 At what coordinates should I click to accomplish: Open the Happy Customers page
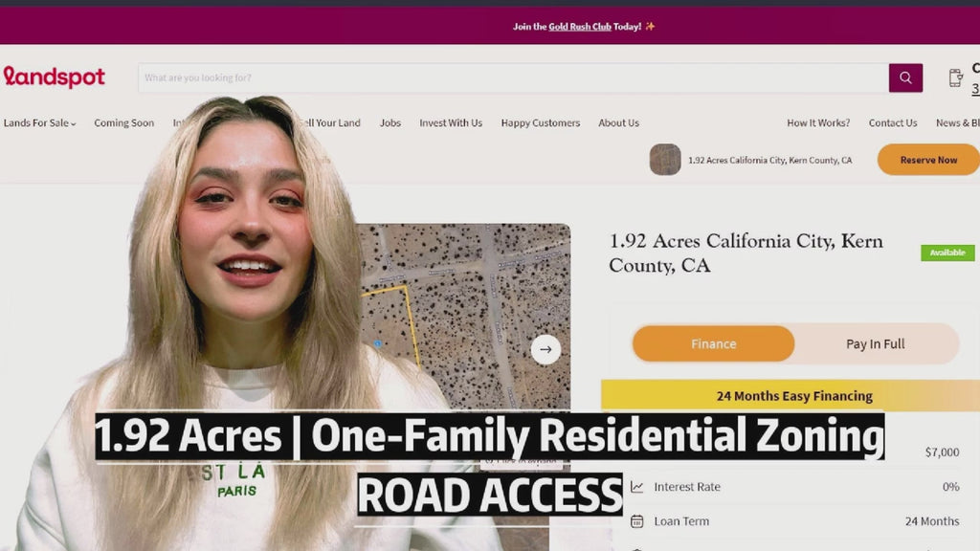(x=540, y=123)
